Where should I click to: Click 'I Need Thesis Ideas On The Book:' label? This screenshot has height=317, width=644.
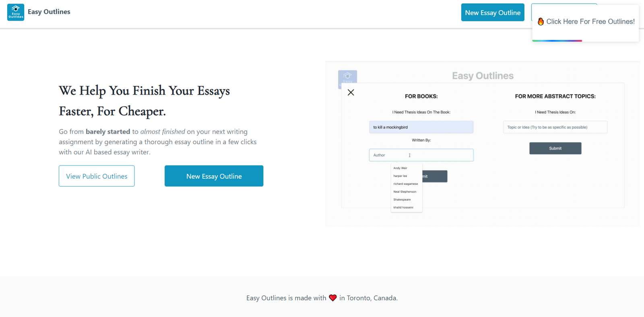[x=421, y=112]
